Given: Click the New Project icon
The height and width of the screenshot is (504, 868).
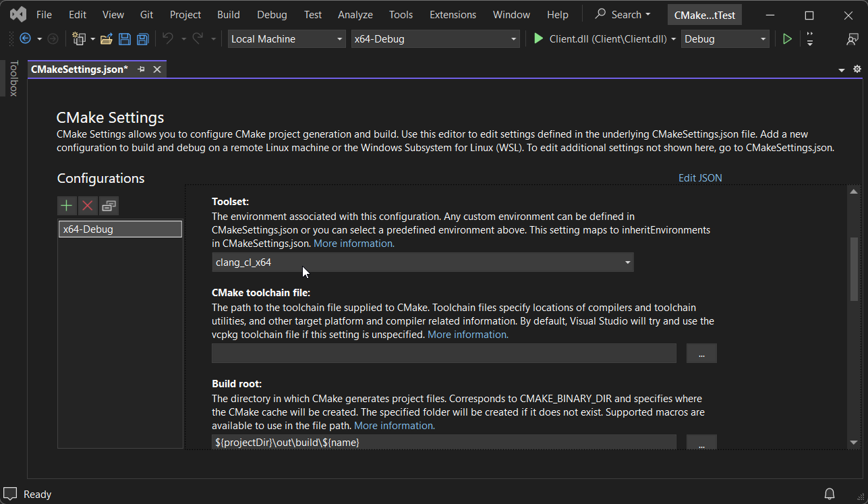Looking at the screenshot, I should click(79, 39).
